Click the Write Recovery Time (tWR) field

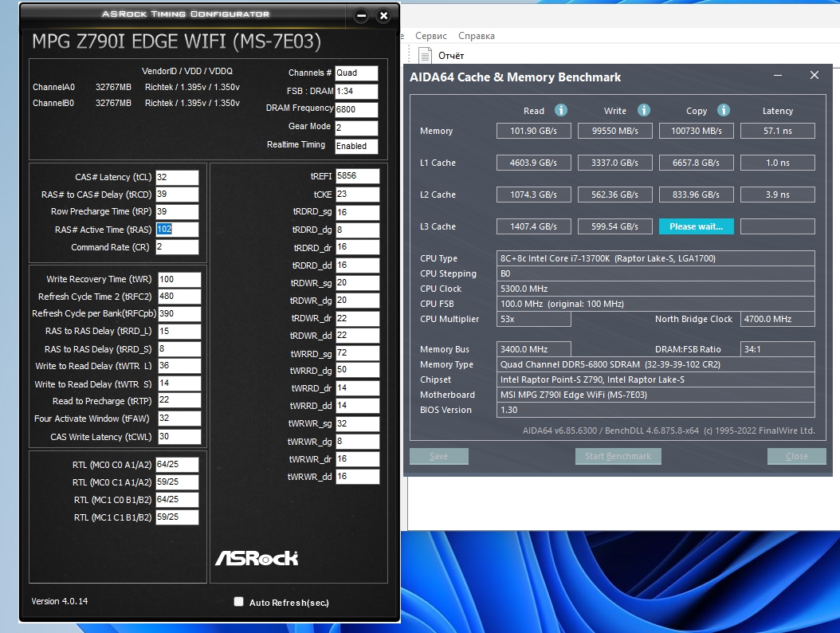[179, 279]
